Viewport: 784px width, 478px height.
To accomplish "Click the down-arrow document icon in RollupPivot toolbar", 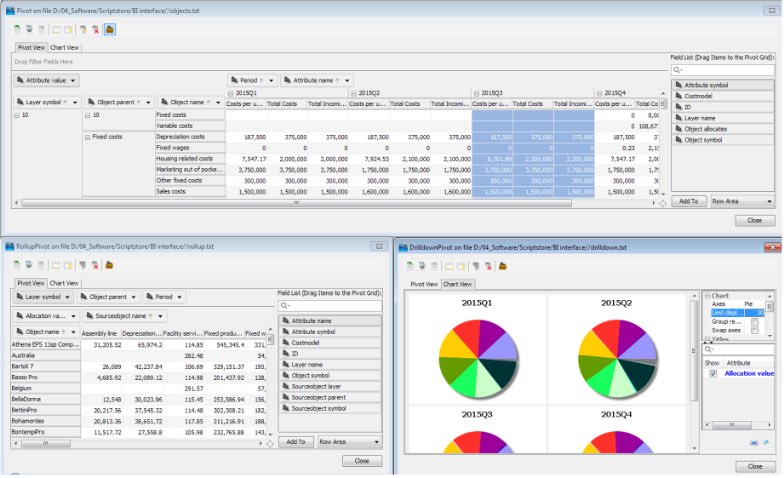I will pyautogui.click(x=29, y=265).
